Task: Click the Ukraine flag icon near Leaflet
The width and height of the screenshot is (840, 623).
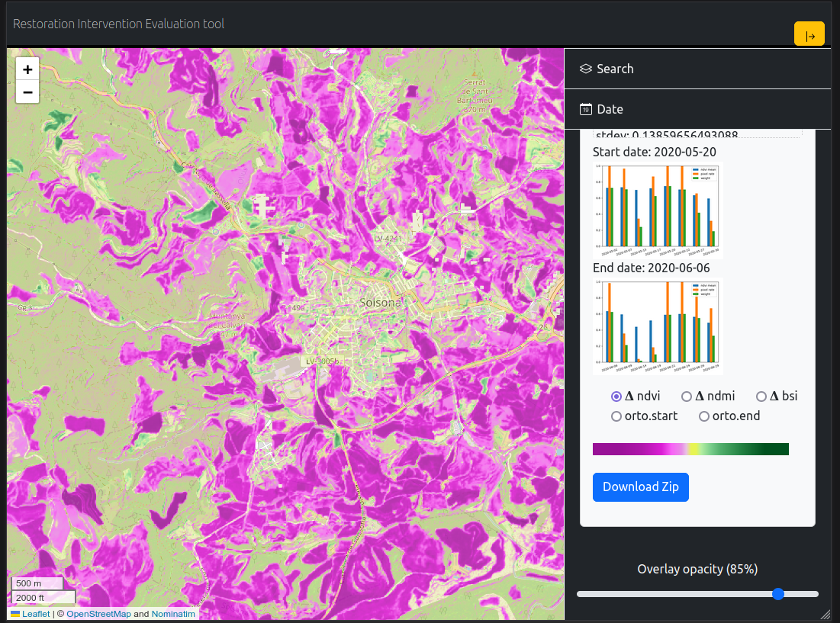Action: click(15, 614)
